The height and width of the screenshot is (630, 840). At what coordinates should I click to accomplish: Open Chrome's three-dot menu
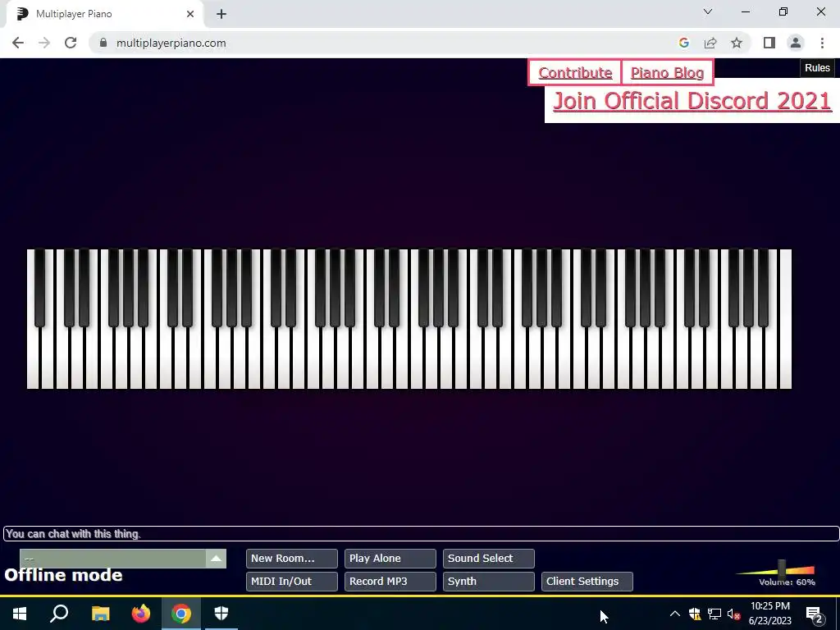click(822, 43)
